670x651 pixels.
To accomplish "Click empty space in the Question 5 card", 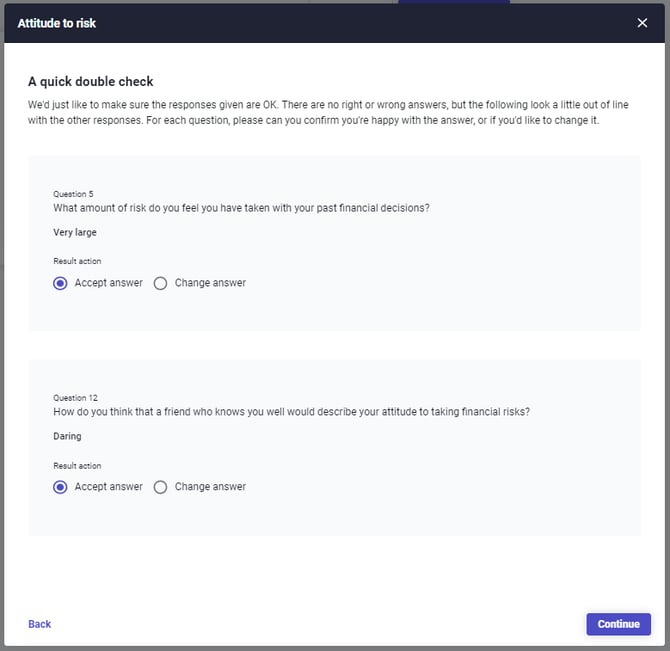I will [450, 300].
